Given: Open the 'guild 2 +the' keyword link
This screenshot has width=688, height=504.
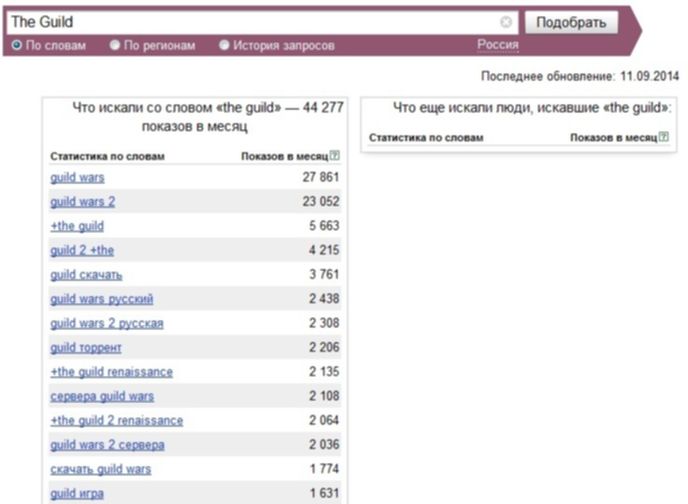Looking at the screenshot, I should coord(82,250).
